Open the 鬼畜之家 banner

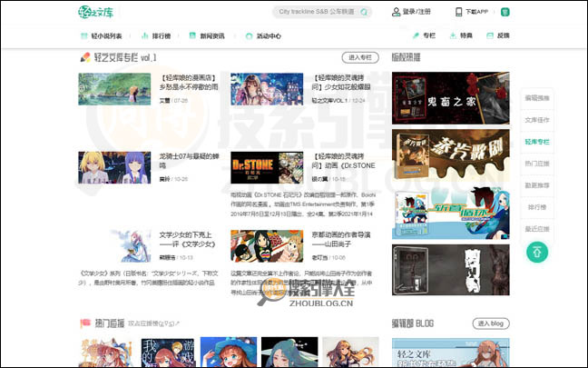[451, 98]
